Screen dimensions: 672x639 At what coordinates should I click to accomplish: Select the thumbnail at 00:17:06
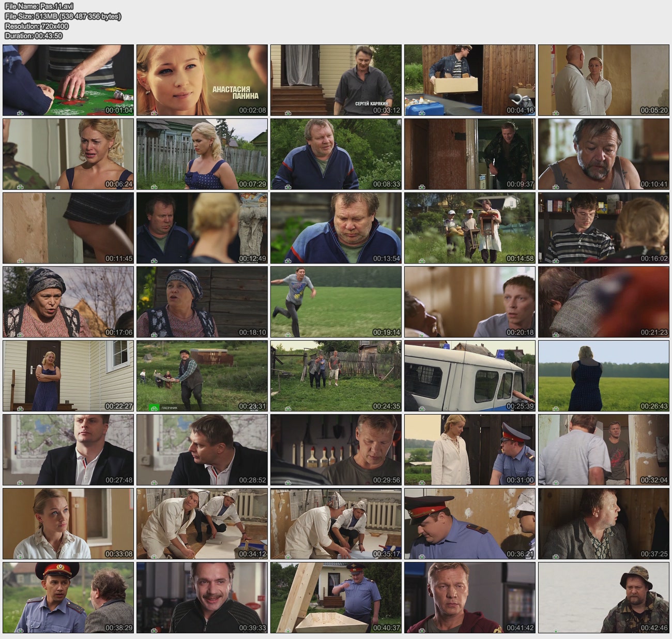click(68, 302)
